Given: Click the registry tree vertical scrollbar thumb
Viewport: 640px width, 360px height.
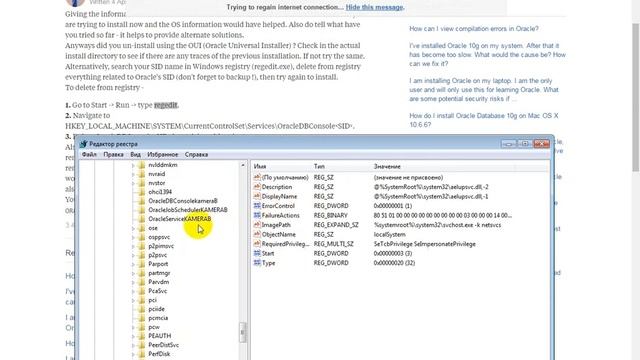Looking at the screenshot, I should click(243, 333).
